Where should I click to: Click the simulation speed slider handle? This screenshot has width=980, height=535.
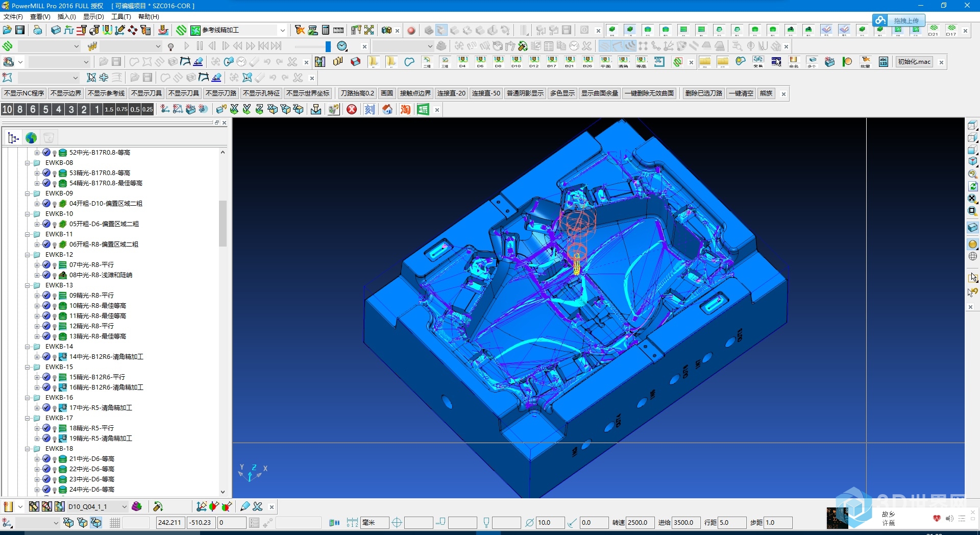click(x=328, y=46)
